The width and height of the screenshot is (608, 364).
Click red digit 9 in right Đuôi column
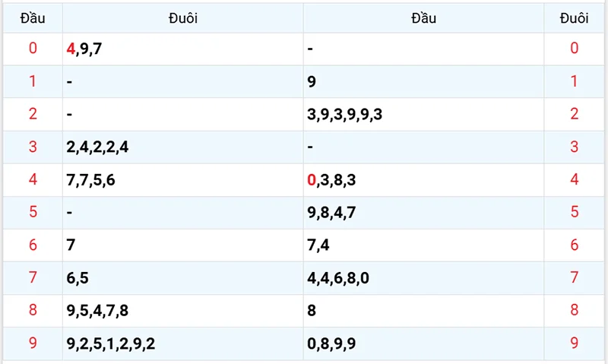click(x=575, y=343)
